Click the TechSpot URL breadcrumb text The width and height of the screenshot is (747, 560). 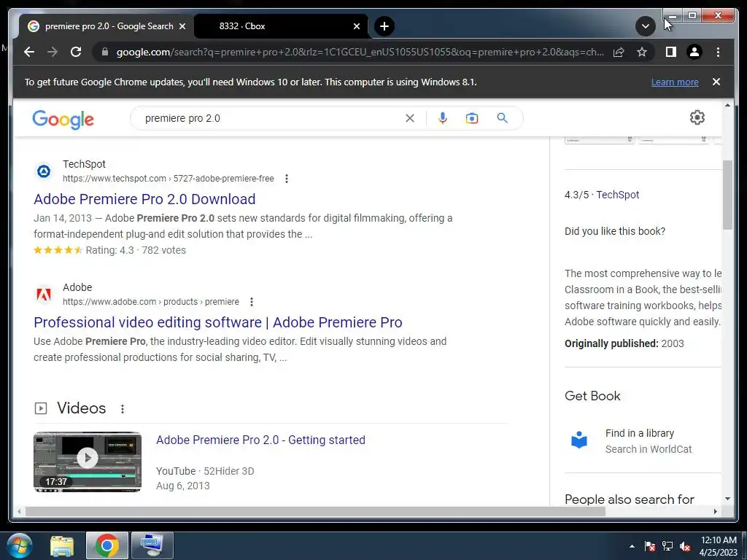[169, 179]
